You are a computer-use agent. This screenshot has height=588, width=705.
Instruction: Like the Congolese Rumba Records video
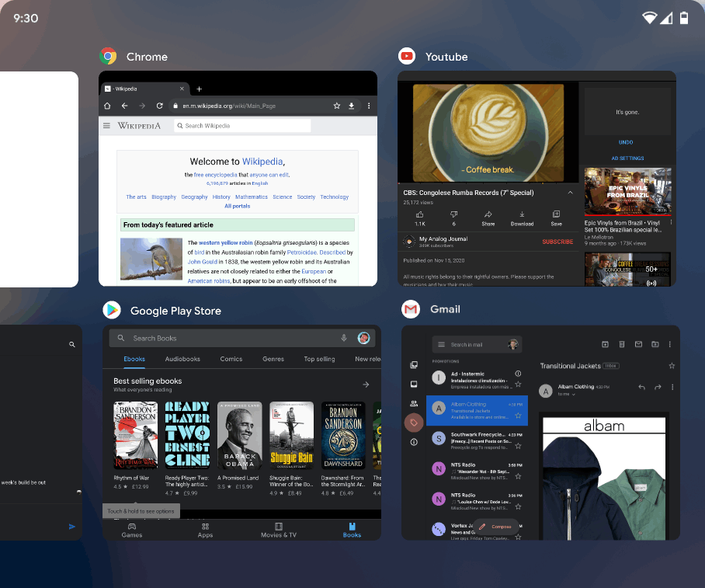point(420,217)
